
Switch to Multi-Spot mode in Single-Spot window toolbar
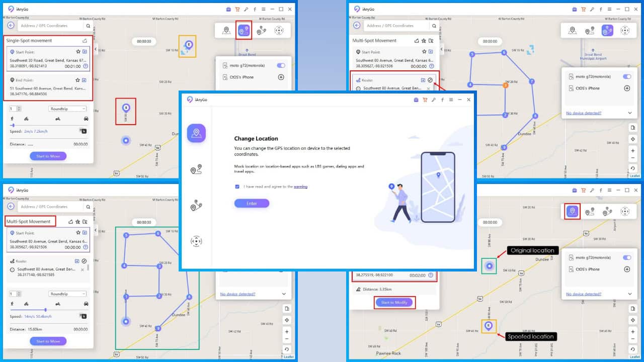pyautogui.click(x=261, y=31)
